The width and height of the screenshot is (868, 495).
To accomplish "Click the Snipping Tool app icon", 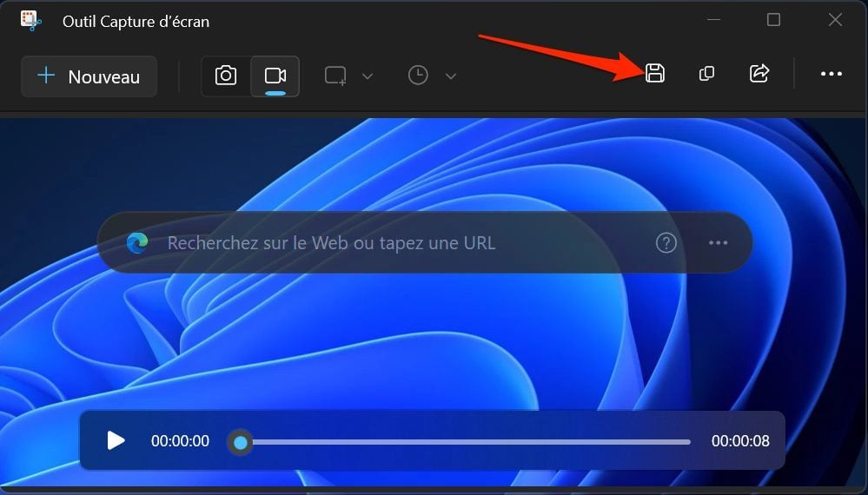I will (x=31, y=21).
